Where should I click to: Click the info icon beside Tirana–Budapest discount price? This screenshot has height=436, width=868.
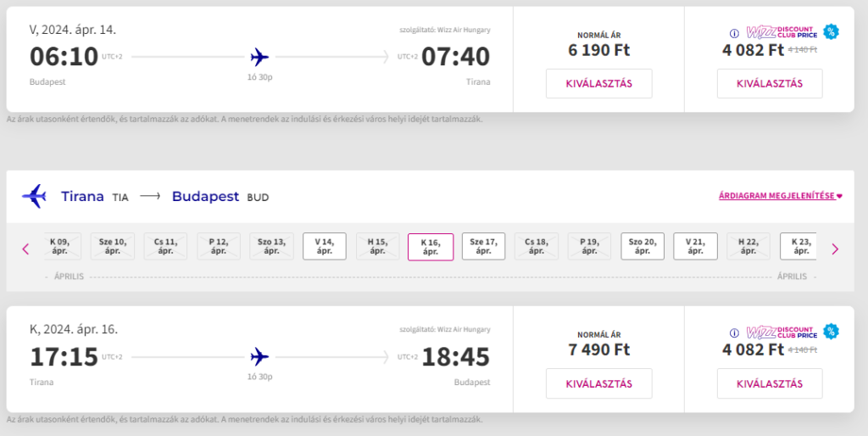tap(734, 333)
